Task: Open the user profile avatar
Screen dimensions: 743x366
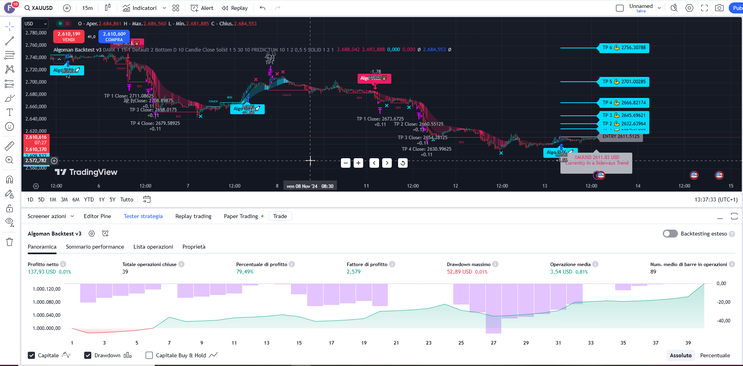Action: click(x=10, y=8)
